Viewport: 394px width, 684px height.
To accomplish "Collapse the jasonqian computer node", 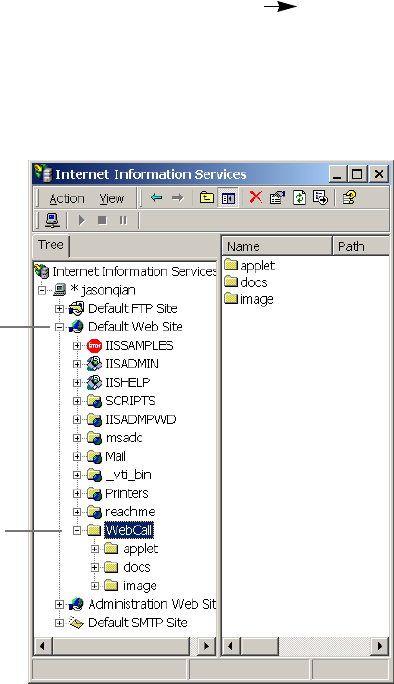I will coord(42,290).
